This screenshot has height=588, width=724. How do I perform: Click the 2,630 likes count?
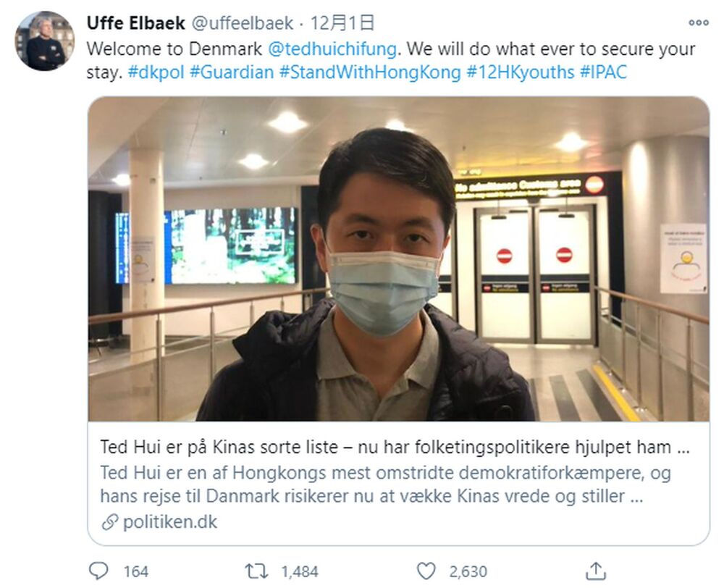tap(468, 572)
